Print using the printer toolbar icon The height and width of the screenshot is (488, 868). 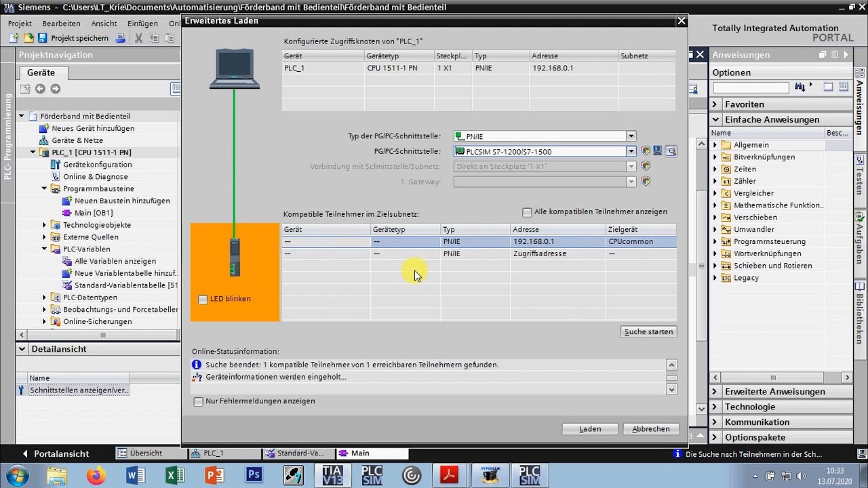click(120, 38)
